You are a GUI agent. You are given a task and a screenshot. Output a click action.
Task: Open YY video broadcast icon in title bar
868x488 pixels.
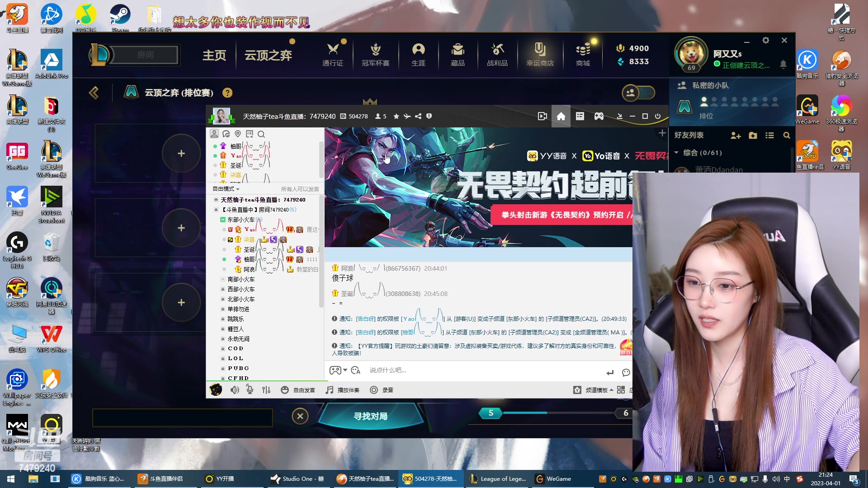542,116
